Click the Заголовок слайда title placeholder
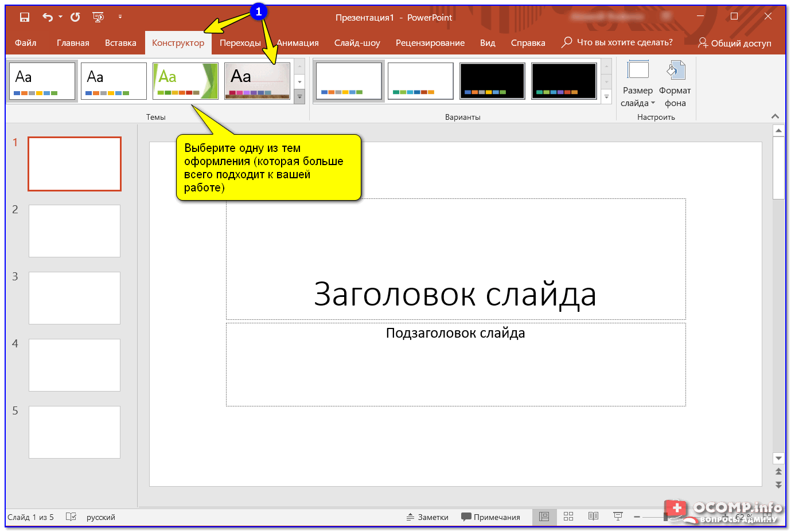This screenshot has width=791, height=532. click(x=456, y=259)
